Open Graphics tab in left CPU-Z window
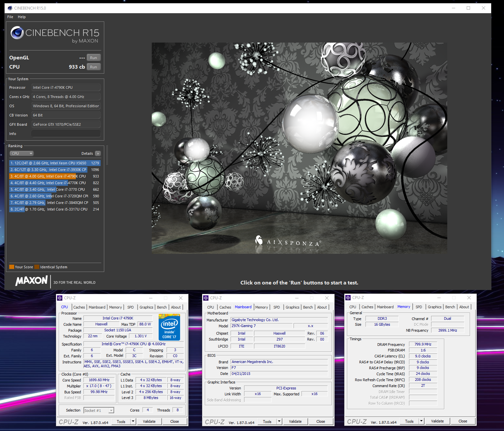The width and height of the screenshot is (504, 431). 146,307
